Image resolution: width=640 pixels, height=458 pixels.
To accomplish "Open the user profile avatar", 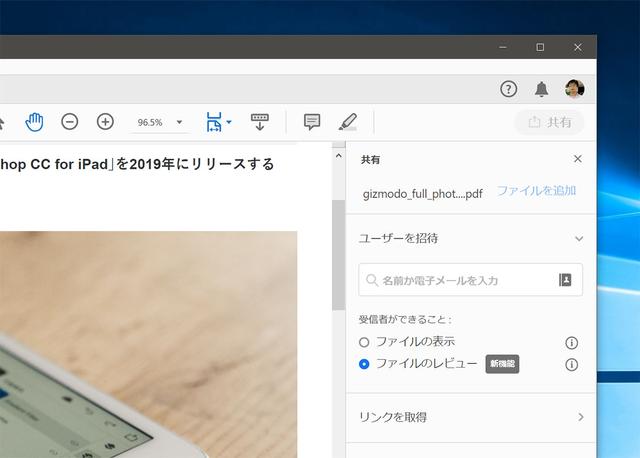I will tap(575, 89).
